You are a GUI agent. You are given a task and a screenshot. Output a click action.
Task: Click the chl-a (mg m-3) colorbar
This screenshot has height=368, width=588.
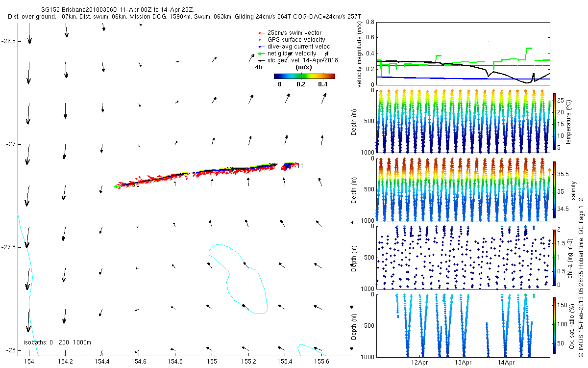point(555,257)
